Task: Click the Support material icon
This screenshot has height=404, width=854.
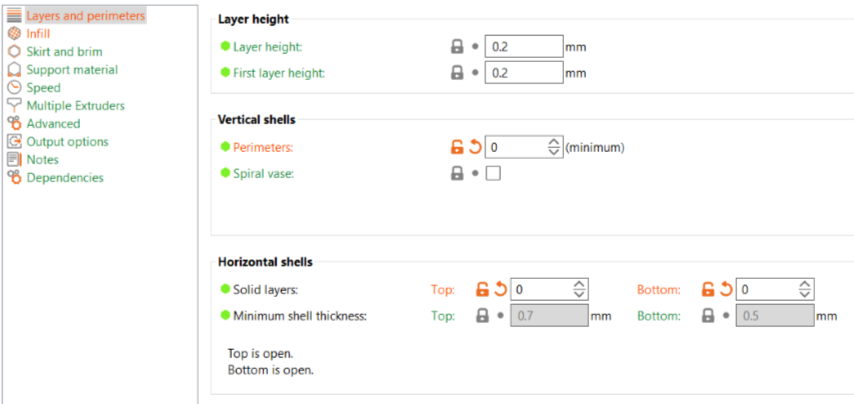Action: tap(15, 70)
